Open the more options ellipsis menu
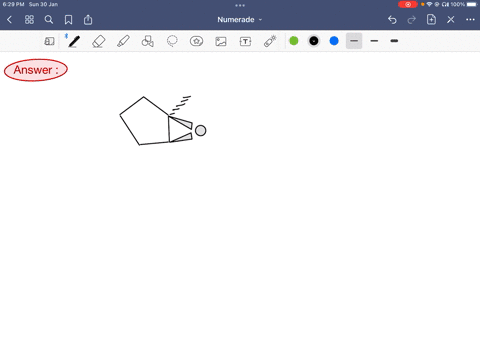480x360 pixels. [470, 20]
